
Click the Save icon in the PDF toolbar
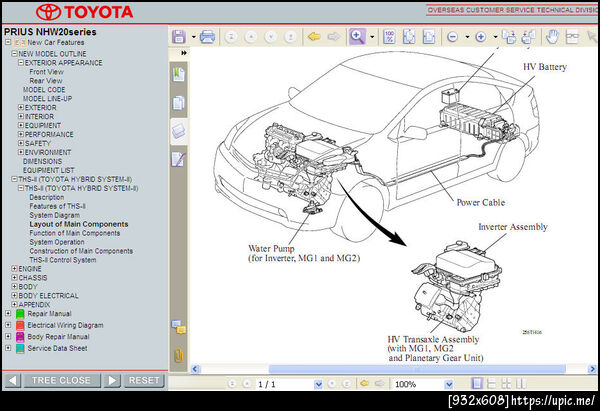point(178,37)
